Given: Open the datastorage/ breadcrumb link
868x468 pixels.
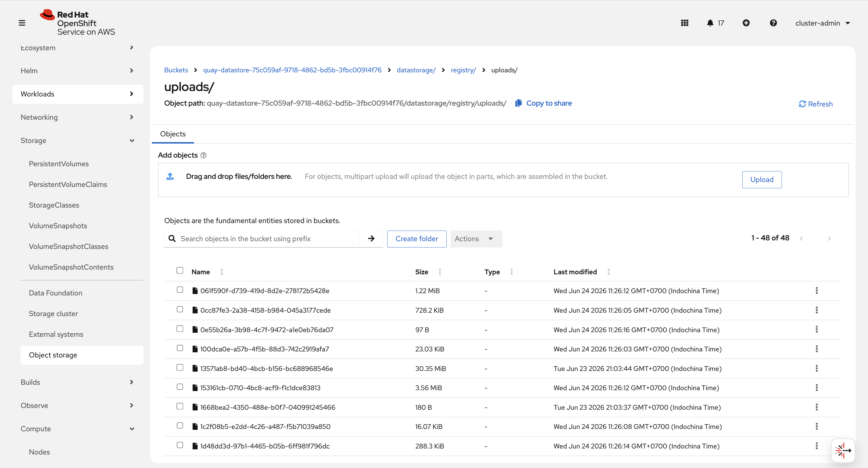Looking at the screenshot, I should point(416,70).
